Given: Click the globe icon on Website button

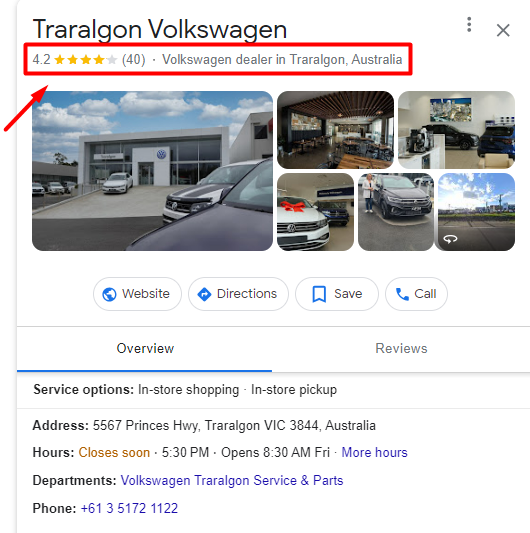Looking at the screenshot, I should (x=109, y=294).
